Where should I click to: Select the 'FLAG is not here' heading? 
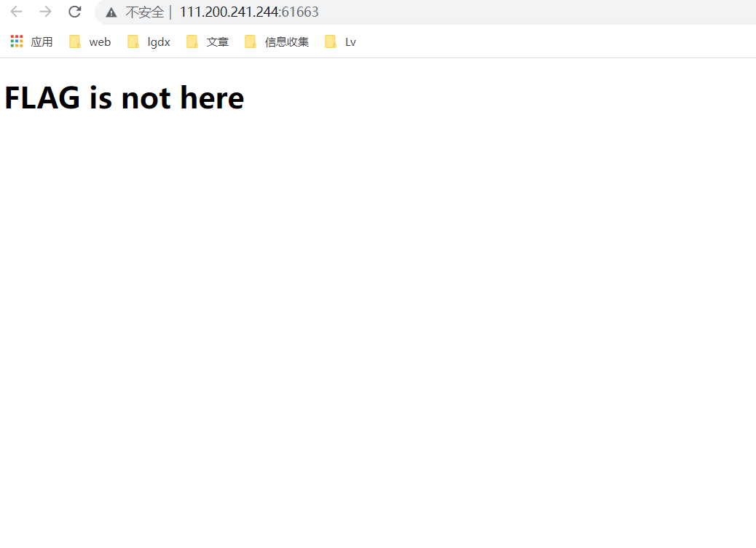125,98
